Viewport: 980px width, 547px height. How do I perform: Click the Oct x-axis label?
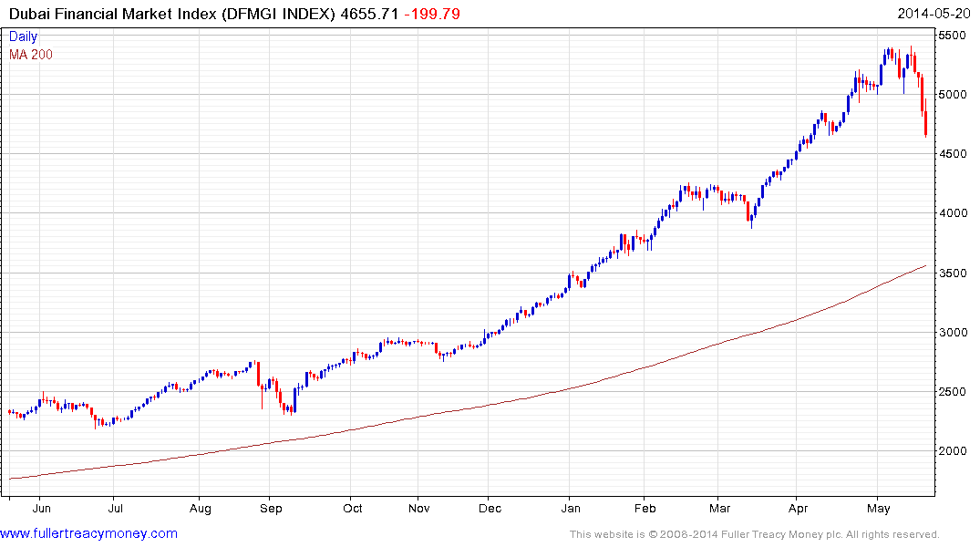point(353,508)
